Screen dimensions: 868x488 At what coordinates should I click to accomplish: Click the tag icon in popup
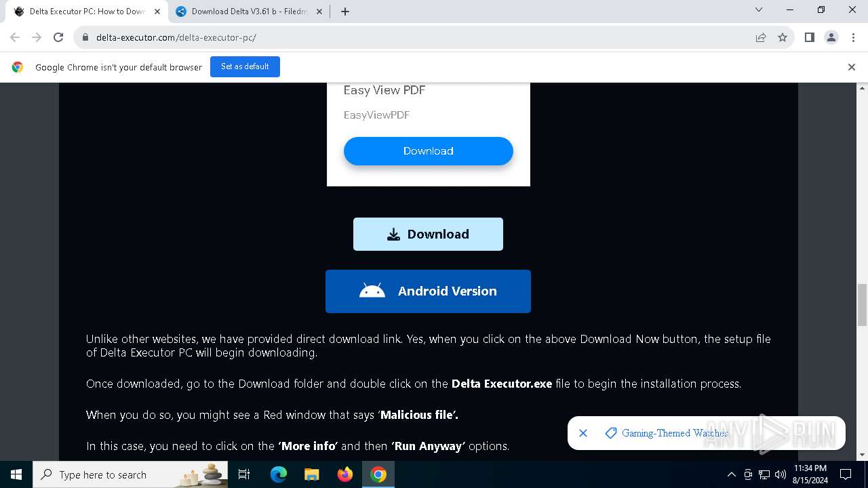pos(611,433)
